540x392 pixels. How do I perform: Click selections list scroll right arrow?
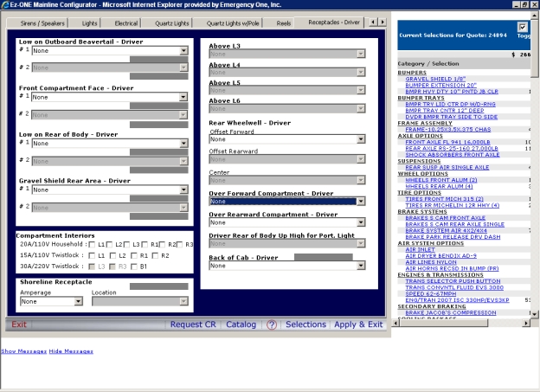(x=526, y=323)
